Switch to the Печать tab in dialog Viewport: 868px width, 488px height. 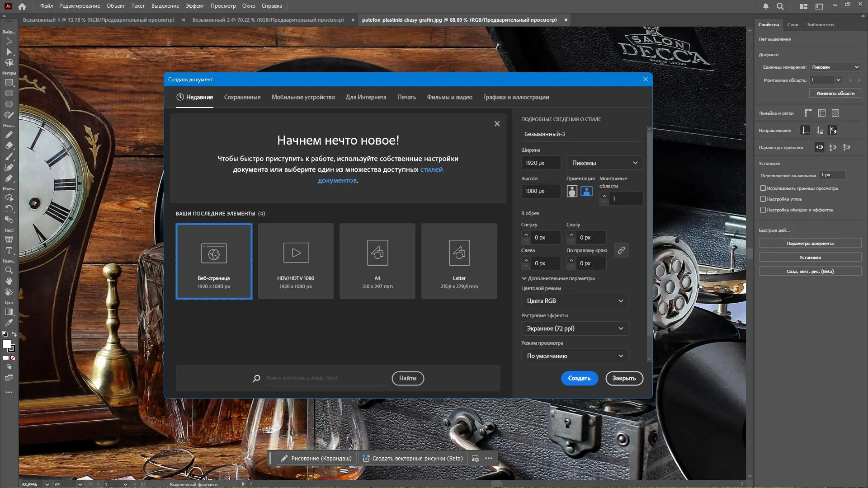(406, 97)
